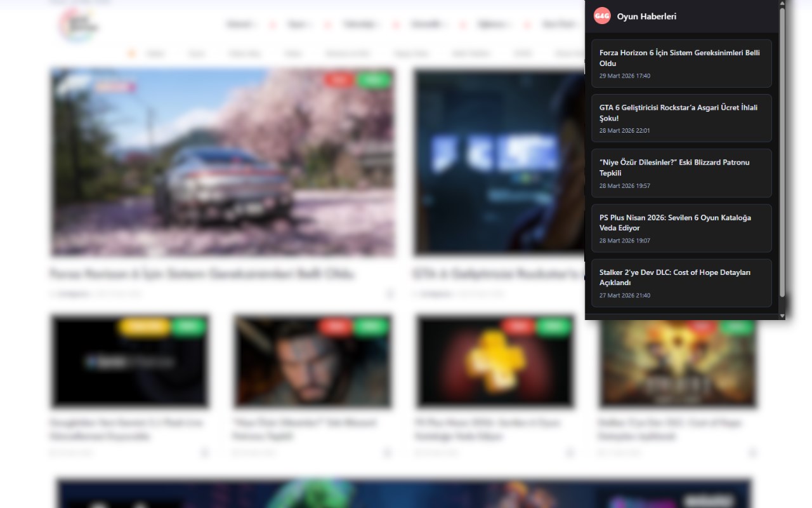Open the GTA 6 Rockstar minimum wage news card
812x508 pixels.
pos(681,118)
